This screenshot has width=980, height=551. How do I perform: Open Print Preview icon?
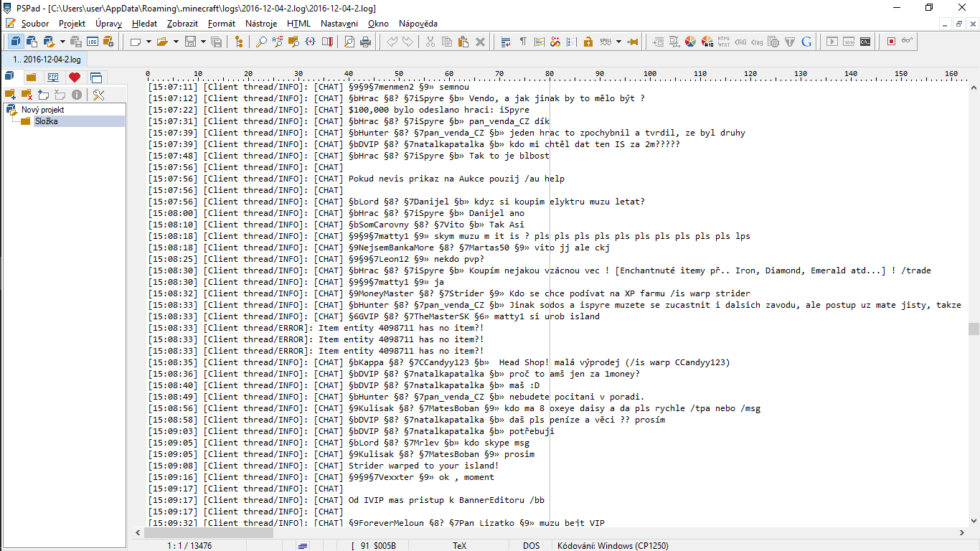pyautogui.click(x=349, y=42)
